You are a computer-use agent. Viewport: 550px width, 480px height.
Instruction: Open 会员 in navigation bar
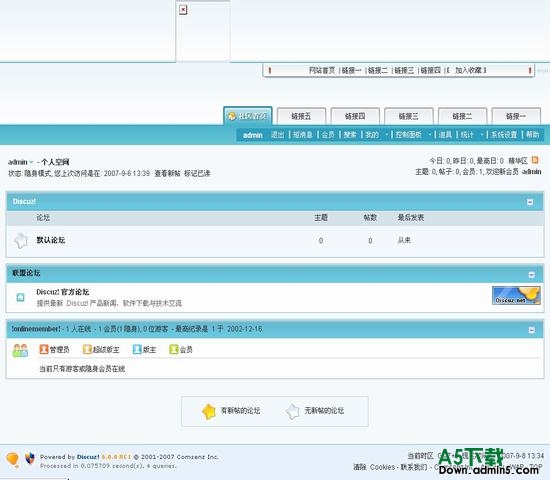point(328,135)
